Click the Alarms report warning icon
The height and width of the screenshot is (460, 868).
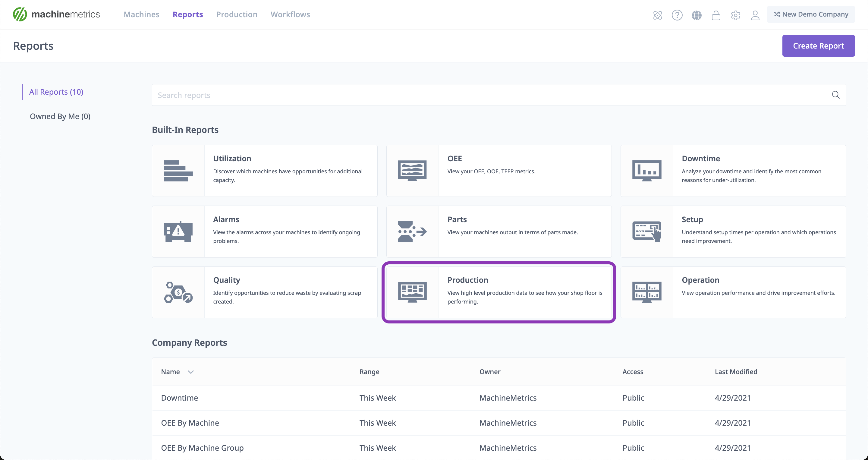pos(178,232)
